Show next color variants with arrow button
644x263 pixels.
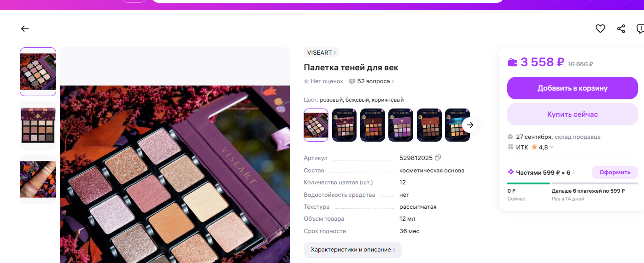470,125
